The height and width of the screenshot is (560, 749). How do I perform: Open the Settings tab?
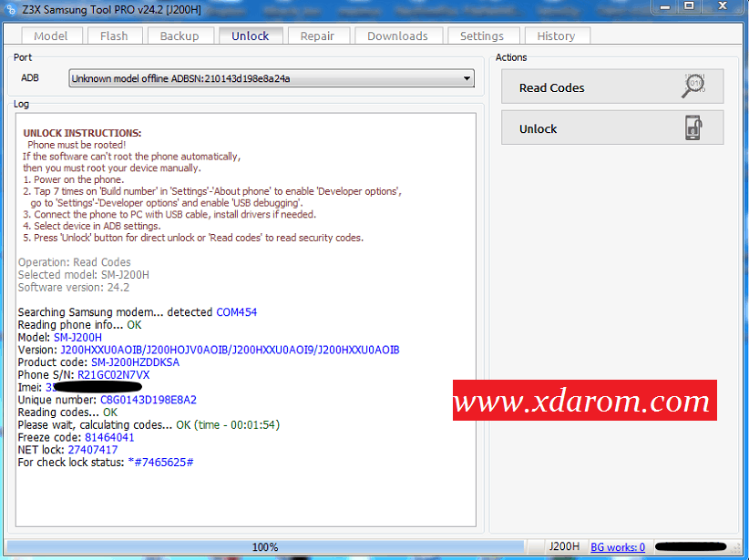coord(481,36)
